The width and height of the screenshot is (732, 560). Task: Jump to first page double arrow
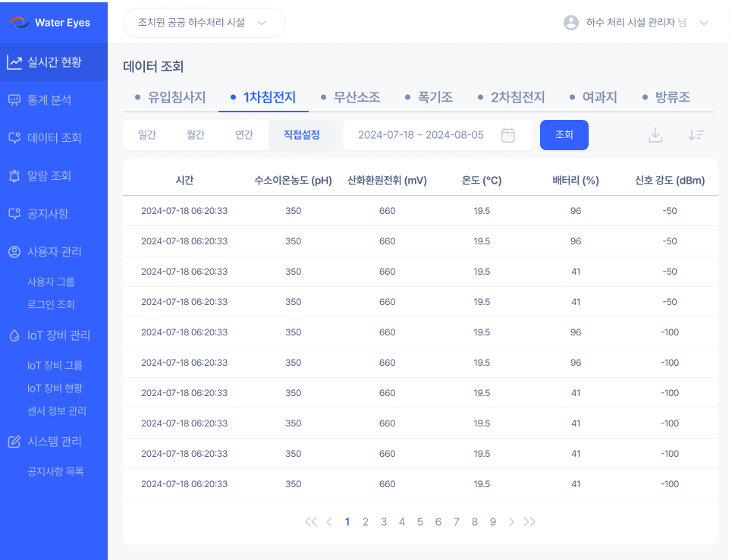[x=310, y=521]
